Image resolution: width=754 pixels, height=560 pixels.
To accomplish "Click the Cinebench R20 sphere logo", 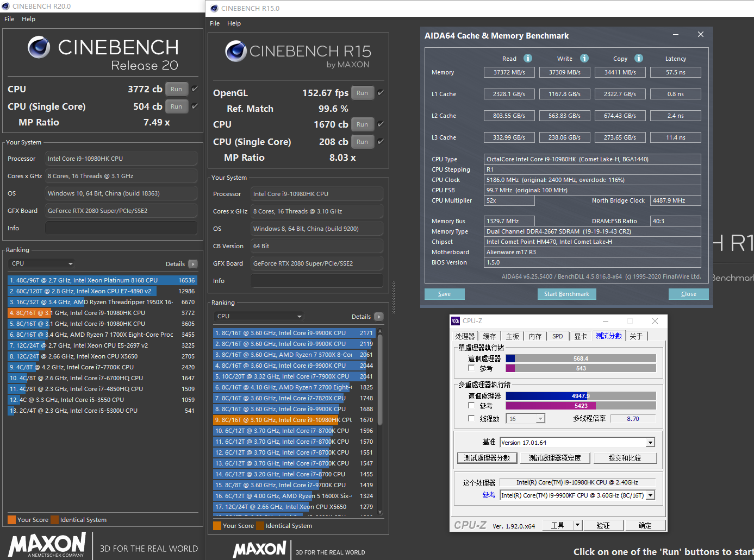I will (x=39, y=47).
